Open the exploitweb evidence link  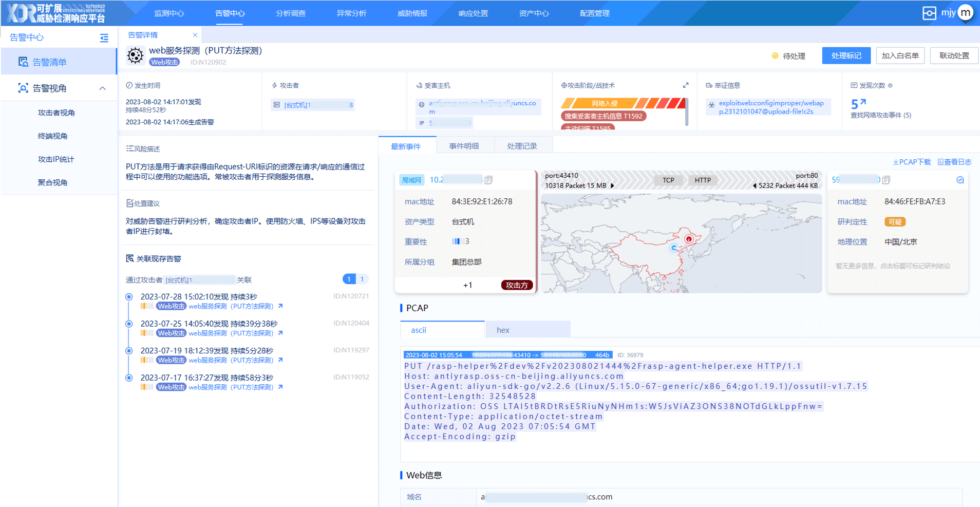click(x=770, y=107)
